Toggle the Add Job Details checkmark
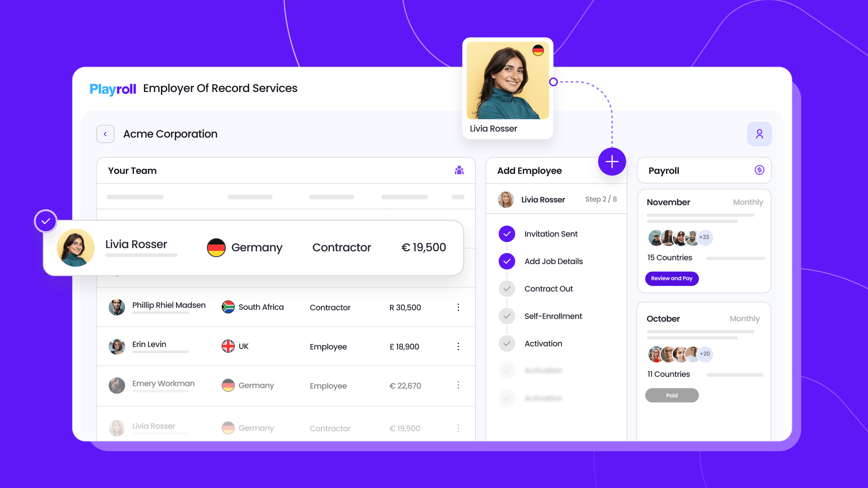This screenshot has height=488, width=868. (507, 261)
